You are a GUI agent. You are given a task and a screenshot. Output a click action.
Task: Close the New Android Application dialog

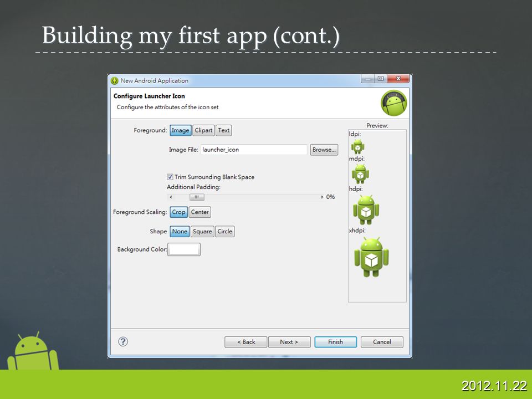coord(398,79)
